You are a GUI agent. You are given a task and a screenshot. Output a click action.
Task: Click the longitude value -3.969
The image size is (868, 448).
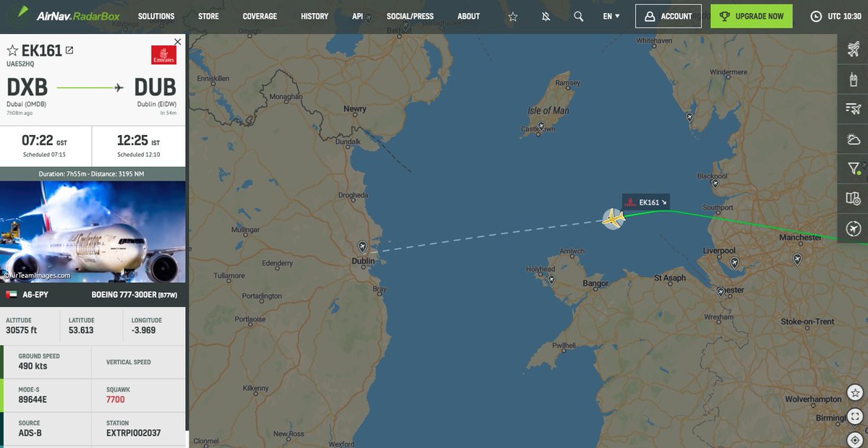pyautogui.click(x=143, y=329)
